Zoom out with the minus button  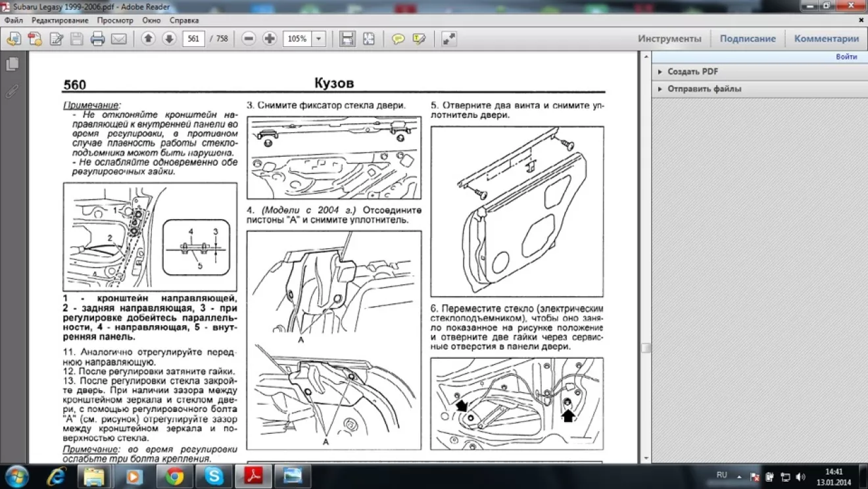[x=249, y=39]
